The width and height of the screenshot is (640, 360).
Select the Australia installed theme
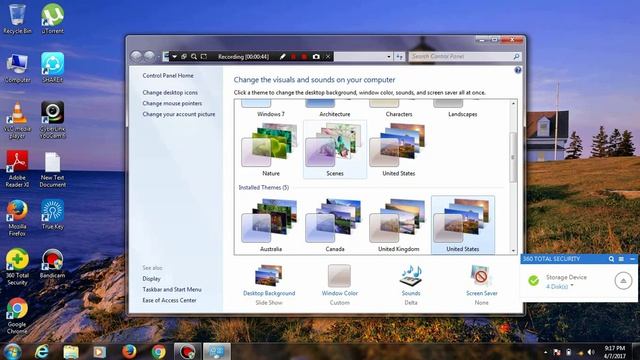point(271,225)
